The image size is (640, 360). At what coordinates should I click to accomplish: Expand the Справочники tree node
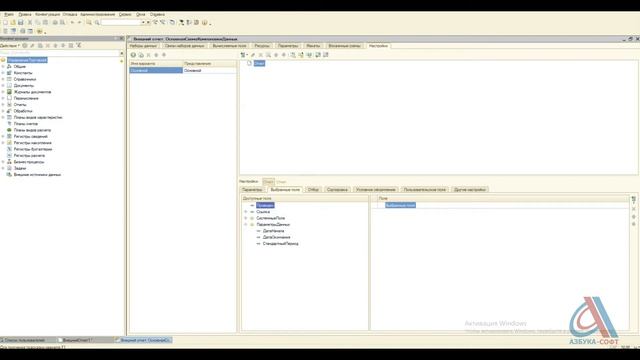[x=3, y=79]
